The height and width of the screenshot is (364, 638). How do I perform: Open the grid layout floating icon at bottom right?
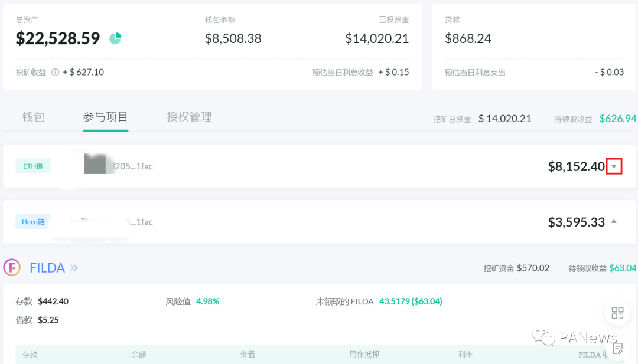617,313
